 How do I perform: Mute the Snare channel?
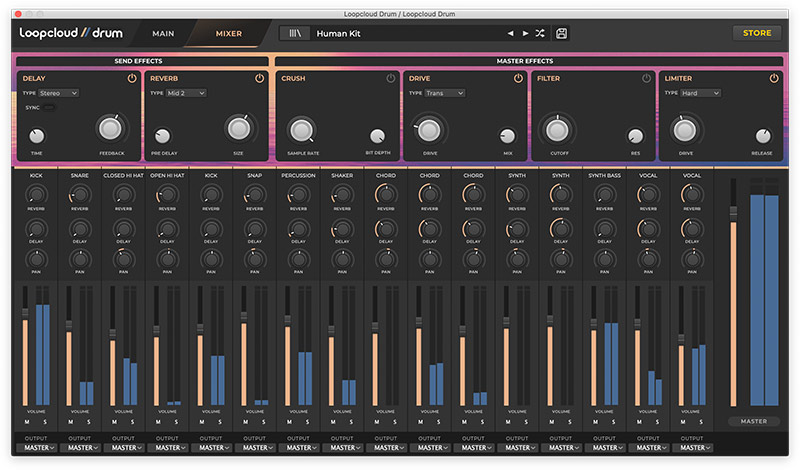70,422
